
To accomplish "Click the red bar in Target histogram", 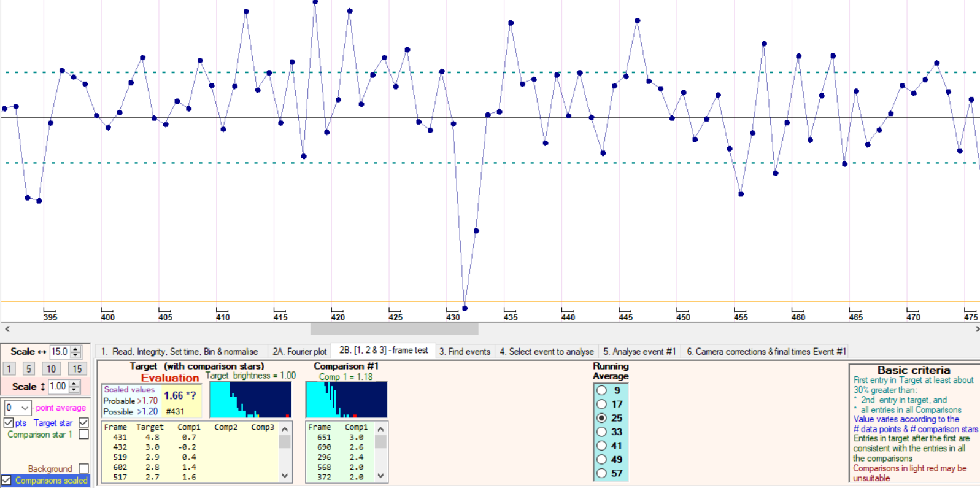I will point(288,416).
